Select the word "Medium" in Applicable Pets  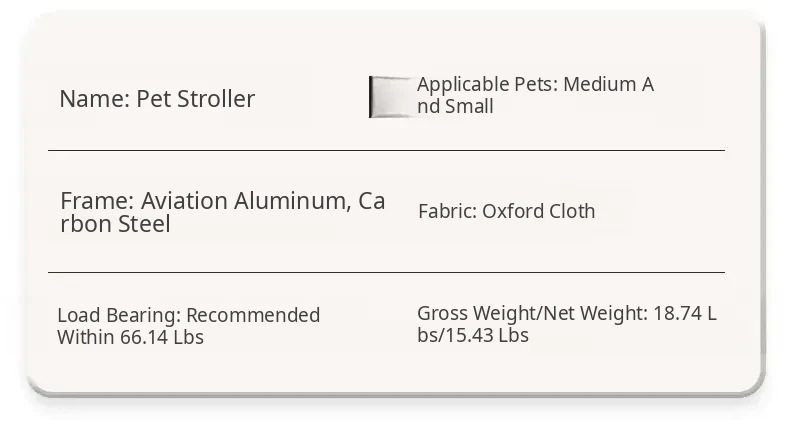coord(600,84)
